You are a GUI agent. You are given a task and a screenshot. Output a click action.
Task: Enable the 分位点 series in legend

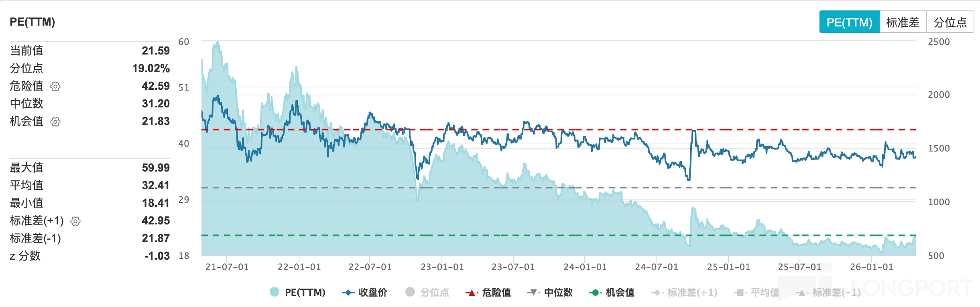pyautogui.click(x=427, y=293)
